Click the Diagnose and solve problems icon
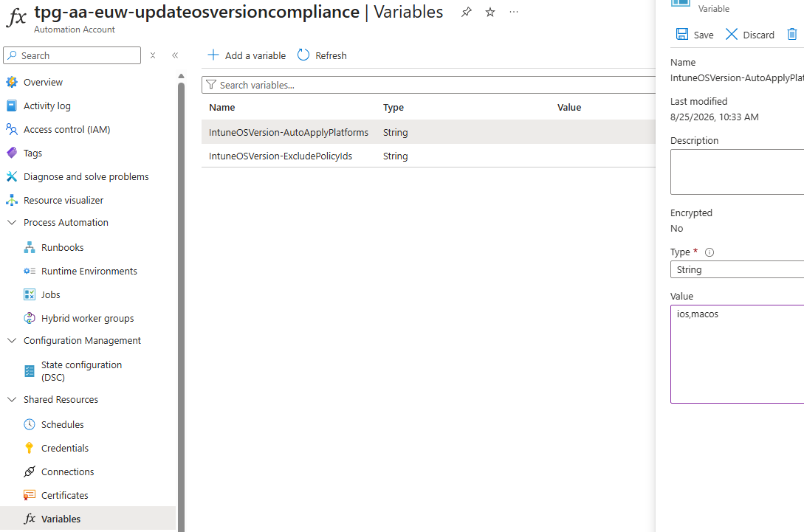The image size is (804, 532). coord(12,176)
